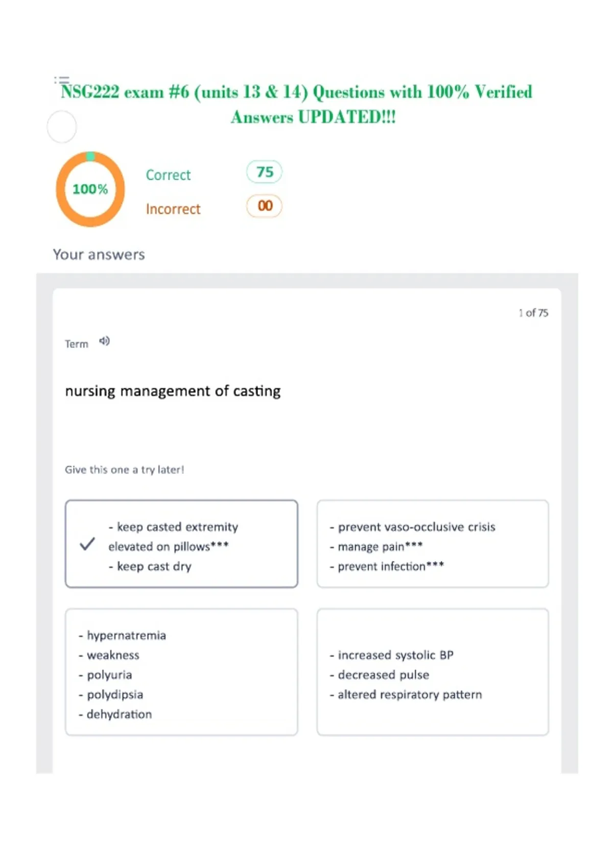Click the '1 of 75' question counter
Viewport: 613px width, 868px height.
533,313
